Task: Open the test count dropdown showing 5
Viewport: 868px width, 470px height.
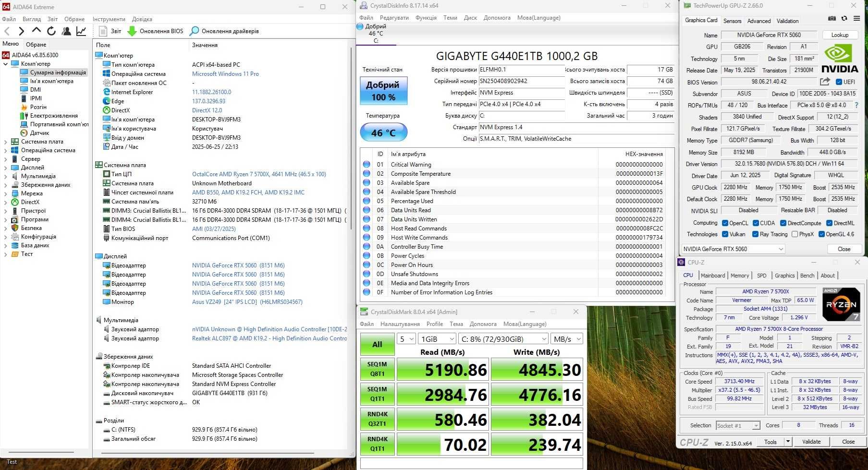Action: (406, 339)
